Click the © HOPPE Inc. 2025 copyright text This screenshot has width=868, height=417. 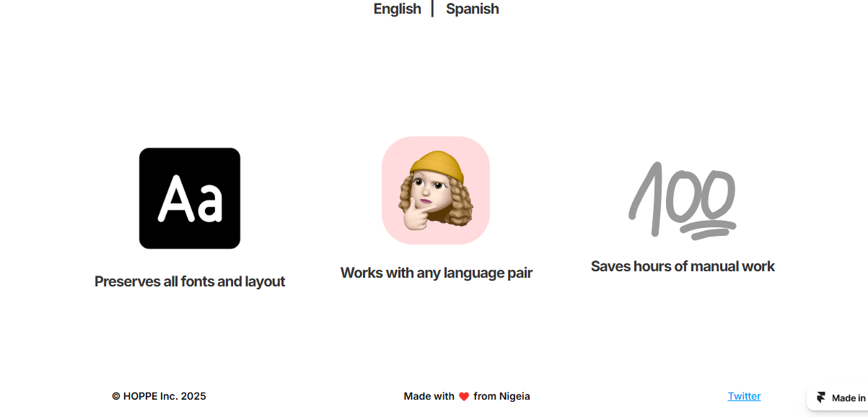point(159,396)
